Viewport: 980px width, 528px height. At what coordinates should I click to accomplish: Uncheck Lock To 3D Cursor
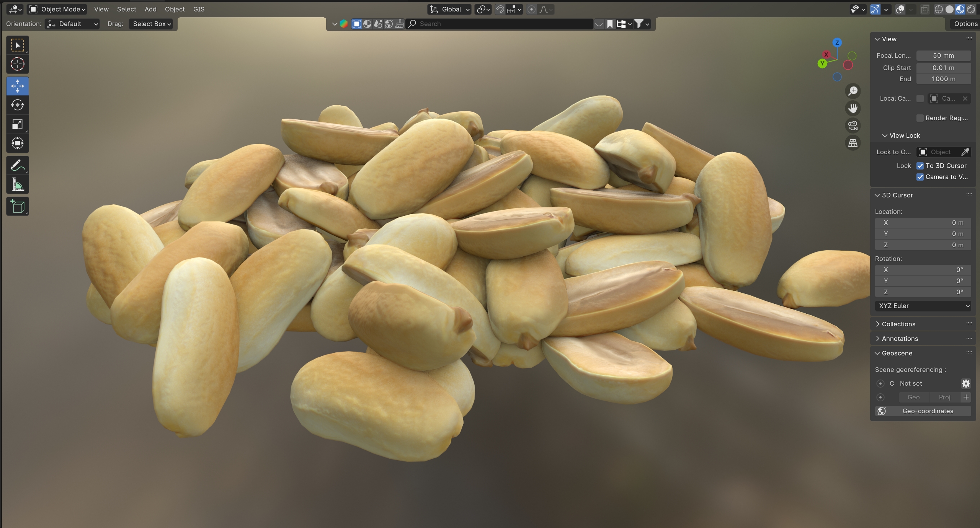tap(920, 166)
